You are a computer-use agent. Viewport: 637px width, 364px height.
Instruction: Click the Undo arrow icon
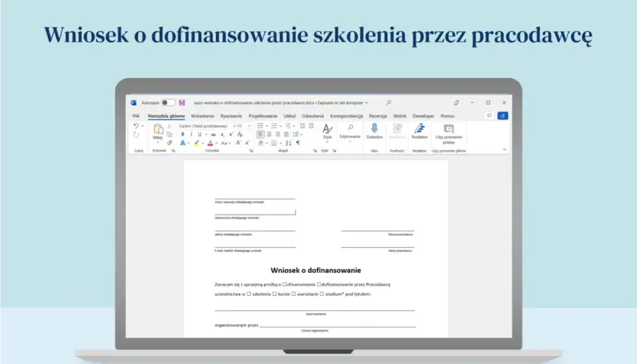click(x=136, y=126)
